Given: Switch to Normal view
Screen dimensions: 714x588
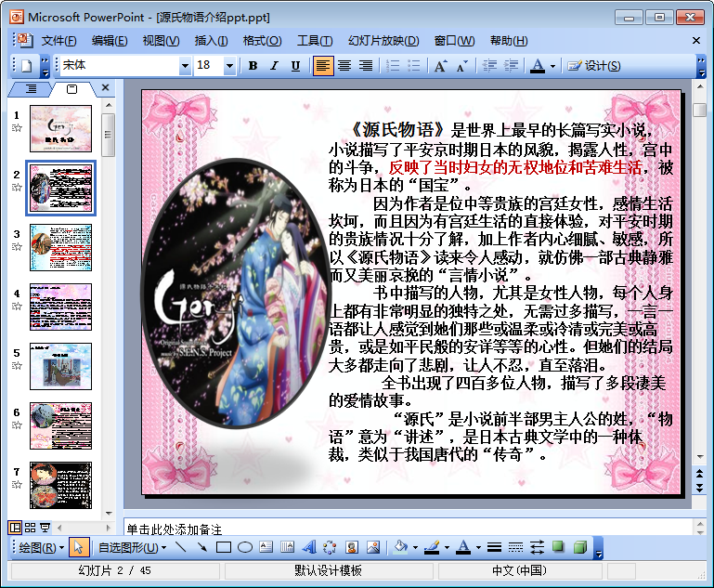Looking at the screenshot, I should pyautogui.click(x=15, y=528).
